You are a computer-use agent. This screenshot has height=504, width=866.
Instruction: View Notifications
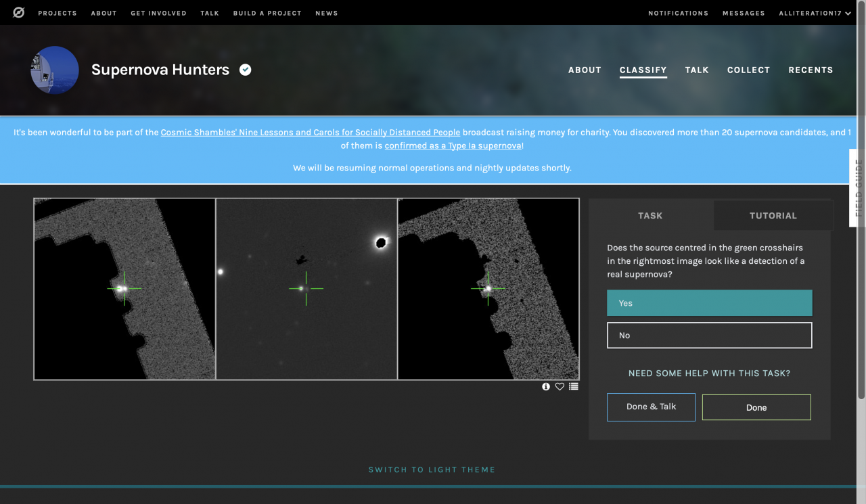tap(678, 13)
